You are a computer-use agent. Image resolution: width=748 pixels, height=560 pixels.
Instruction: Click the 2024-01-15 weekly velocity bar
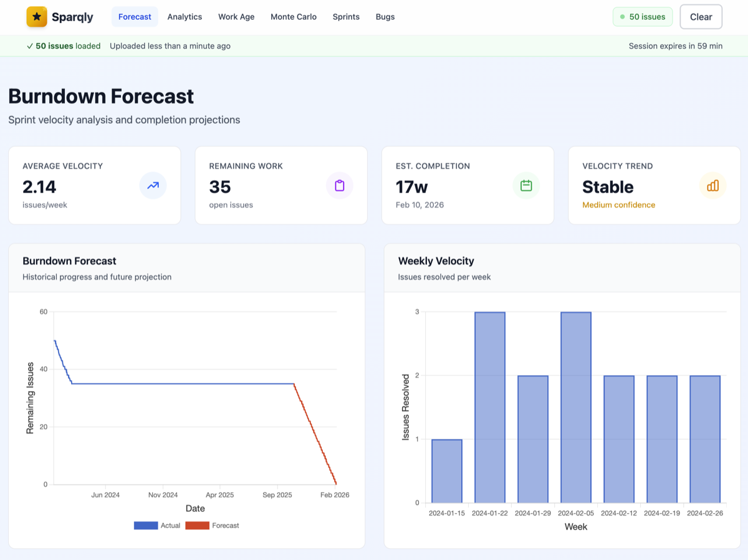click(447, 471)
